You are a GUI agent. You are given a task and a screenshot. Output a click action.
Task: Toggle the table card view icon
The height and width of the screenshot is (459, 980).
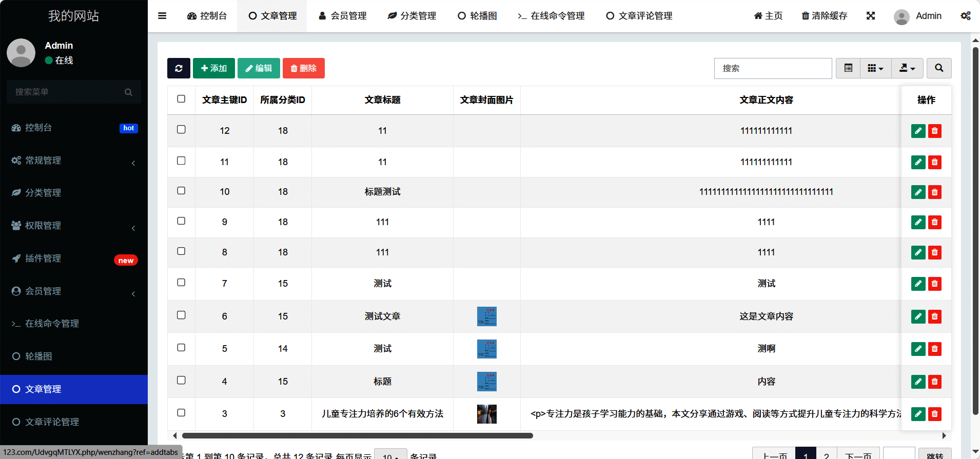(848, 68)
